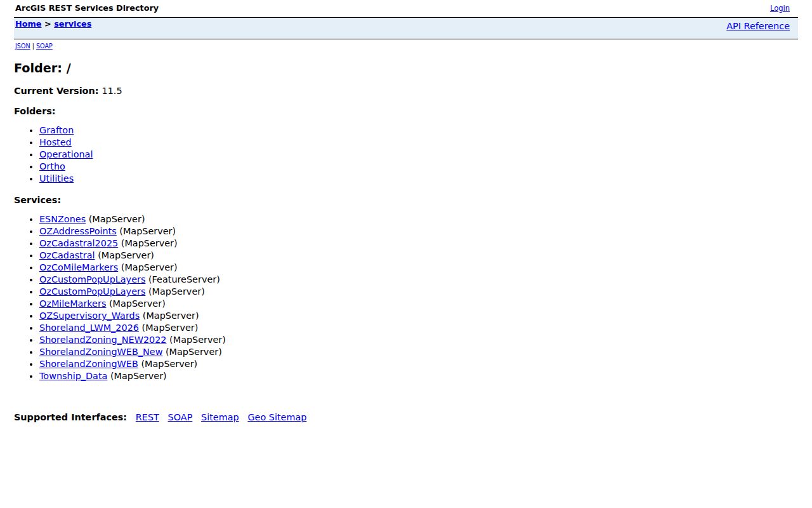Screen dimensions: 812x508
Task: Open the Operational folder
Action: [66, 154]
